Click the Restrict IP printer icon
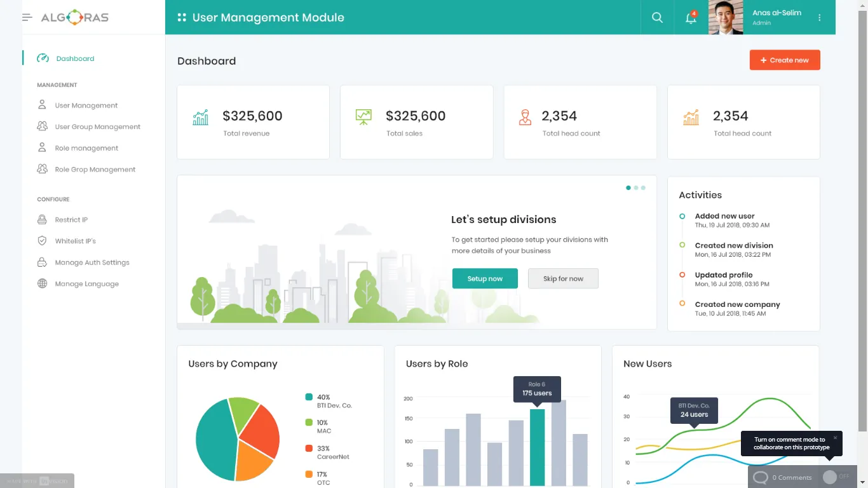Screen dimensions: 868x488 [42, 220]
